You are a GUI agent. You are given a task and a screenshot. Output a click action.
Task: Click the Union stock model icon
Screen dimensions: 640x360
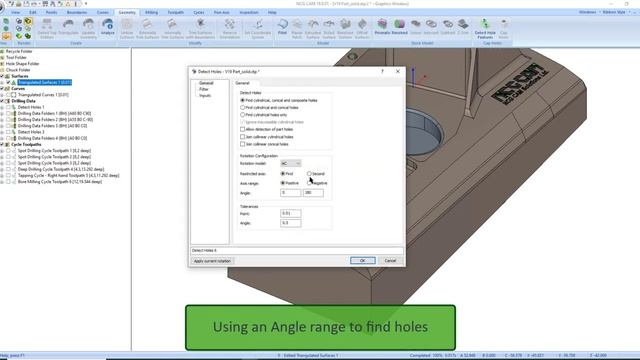(416, 27)
